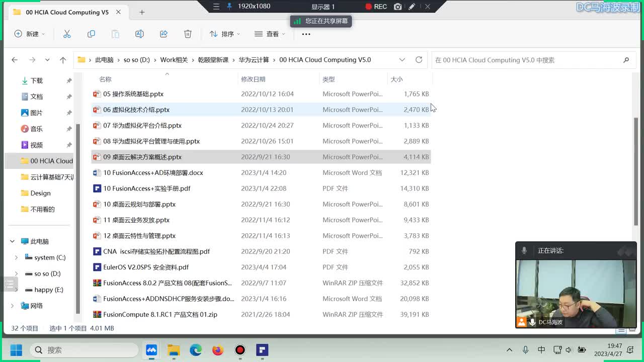Select 10 FusionAccess+AD环境部署.docx
Viewport: 644px width, 362px height.
[153, 172]
